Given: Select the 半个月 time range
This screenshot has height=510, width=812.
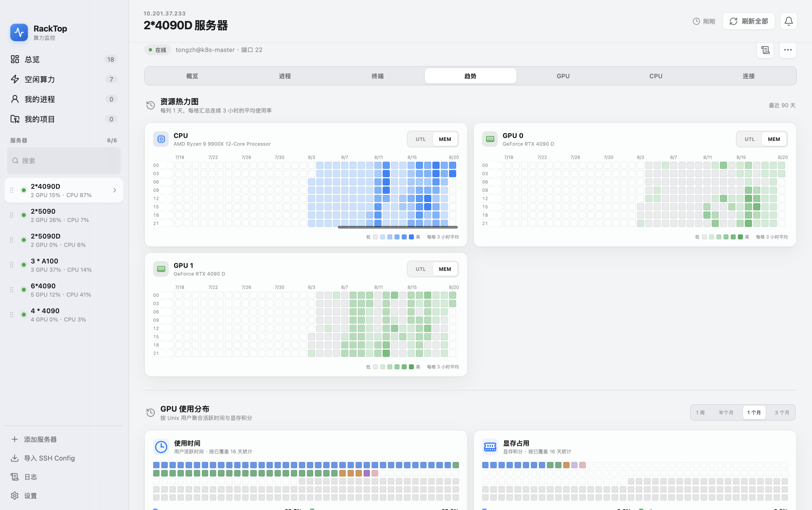Looking at the screenshot, I should pyautogui.click(x=726, y=413).
